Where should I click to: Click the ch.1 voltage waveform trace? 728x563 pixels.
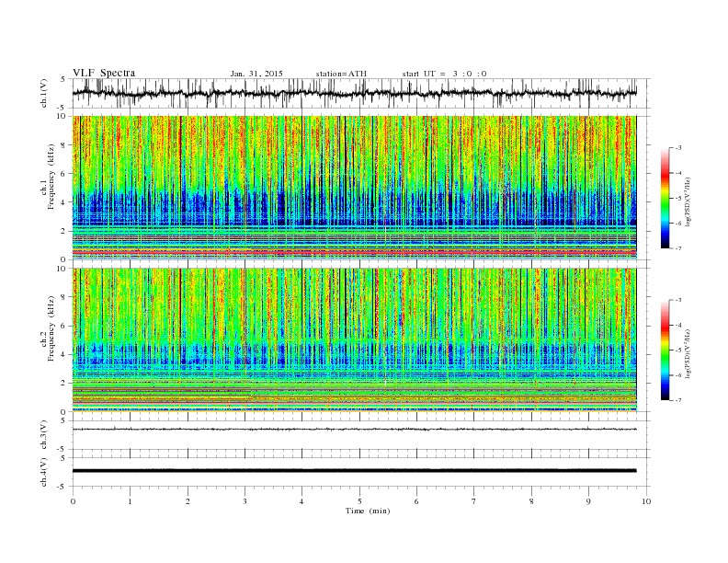354,93
